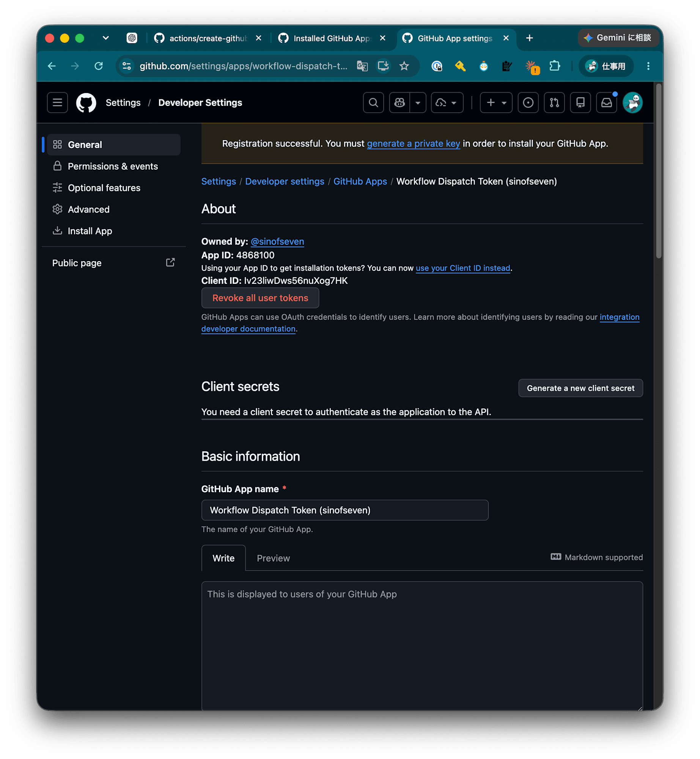The height and width of the screenshot is (759, 700).
Task: Switch to the Preview tab
Action: click(x=273, y=558)
